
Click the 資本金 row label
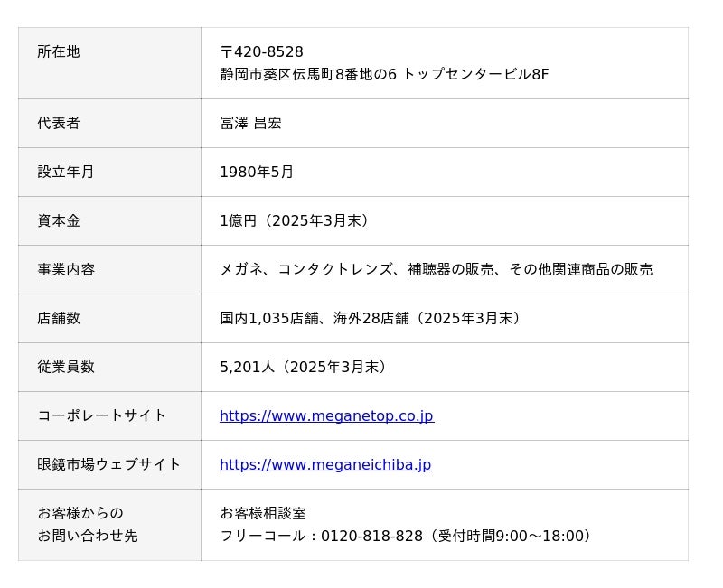click(59, 220)
